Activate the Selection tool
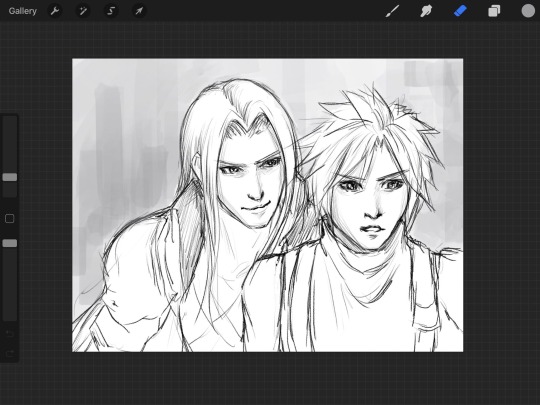Viewport: 540px width, 405px height. pyautogui.click(x=111, y=11)
